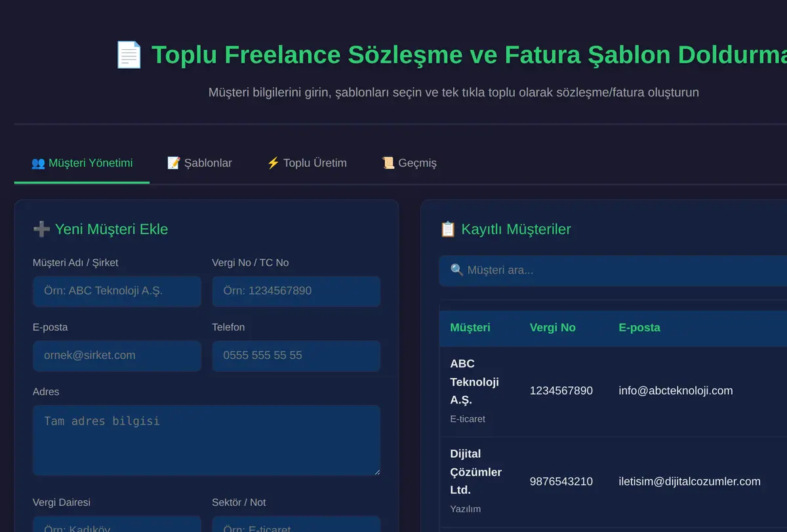This screenshot has height=532, width=787.
Task: Click the Müşteri column header
Action: (470, 327)
